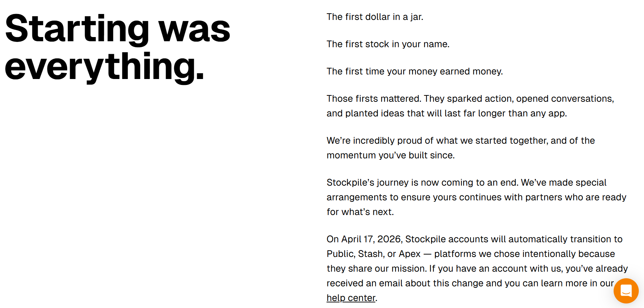Click "The first stock in your name." line
The image size is (644, 308).
click(388, 44)
